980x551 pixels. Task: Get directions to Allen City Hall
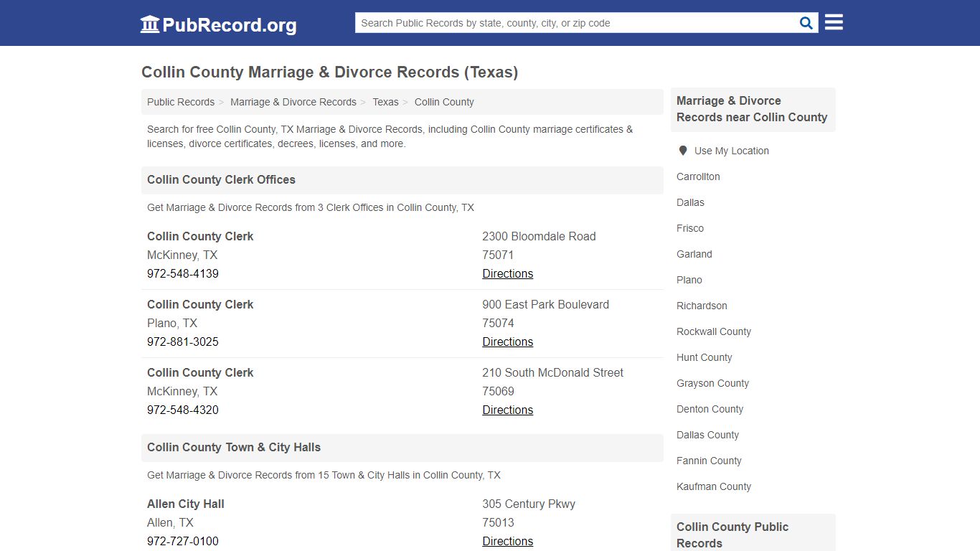[x=507, y=541]
